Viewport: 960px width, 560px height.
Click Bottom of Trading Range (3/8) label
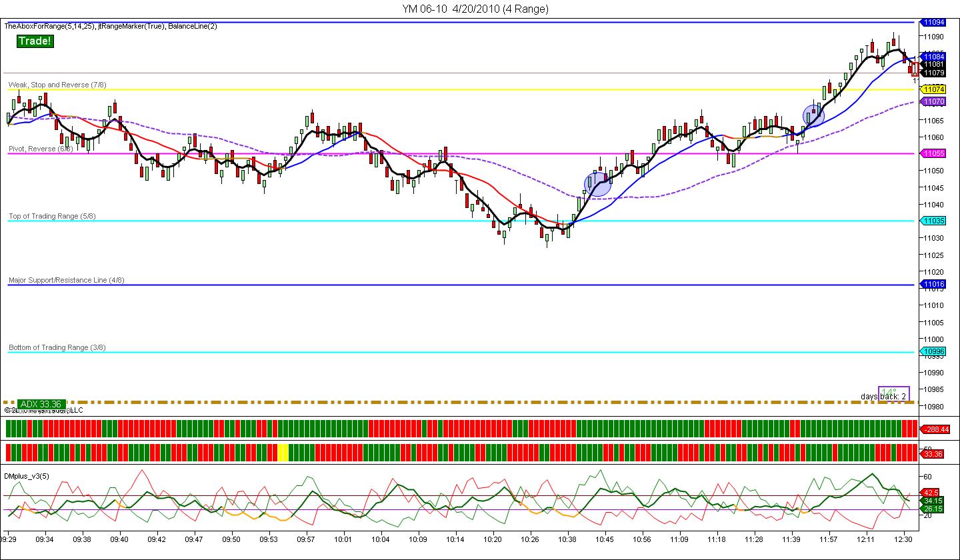tap(57, 347)
